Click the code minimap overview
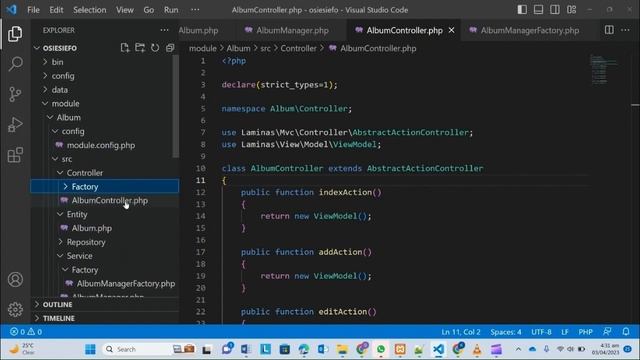This screenshot has height=360, width=640. click(x=603, y=69)
